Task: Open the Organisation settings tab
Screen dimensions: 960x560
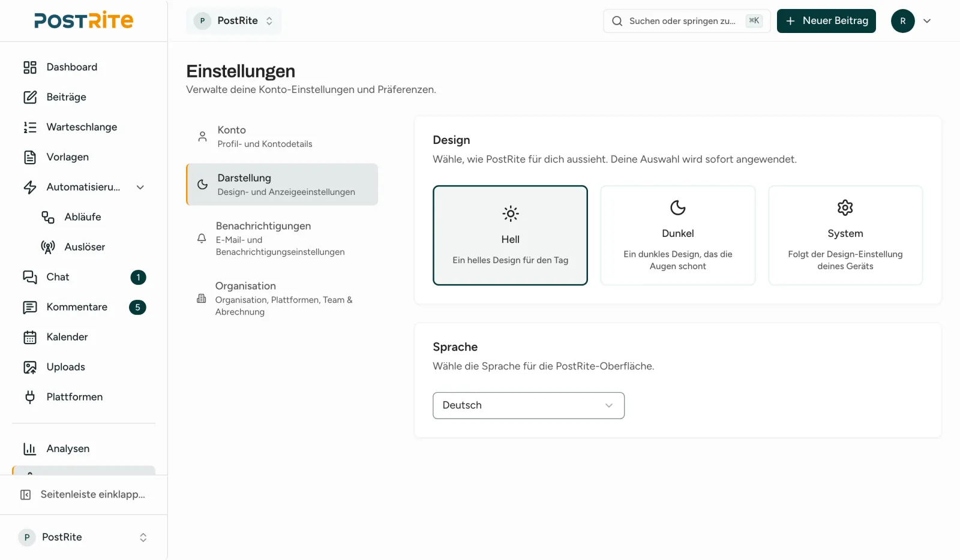Action: tap(282, 299)
